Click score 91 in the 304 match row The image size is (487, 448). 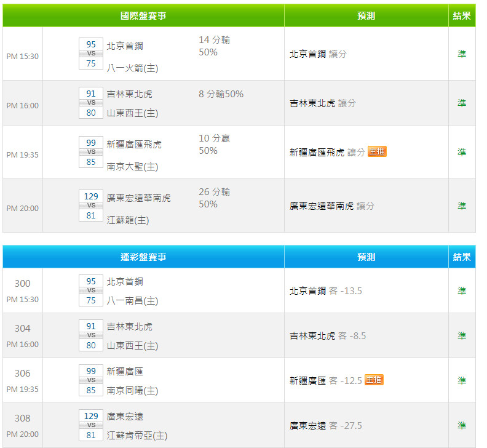pyautogui.click(x=91, y=326)
